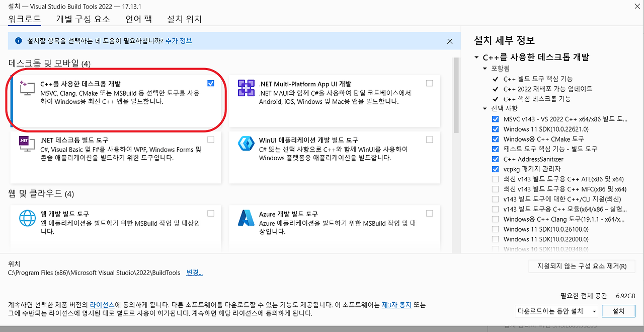
Task: Open the 라이선스 link
Action: [x=102, y=305]
